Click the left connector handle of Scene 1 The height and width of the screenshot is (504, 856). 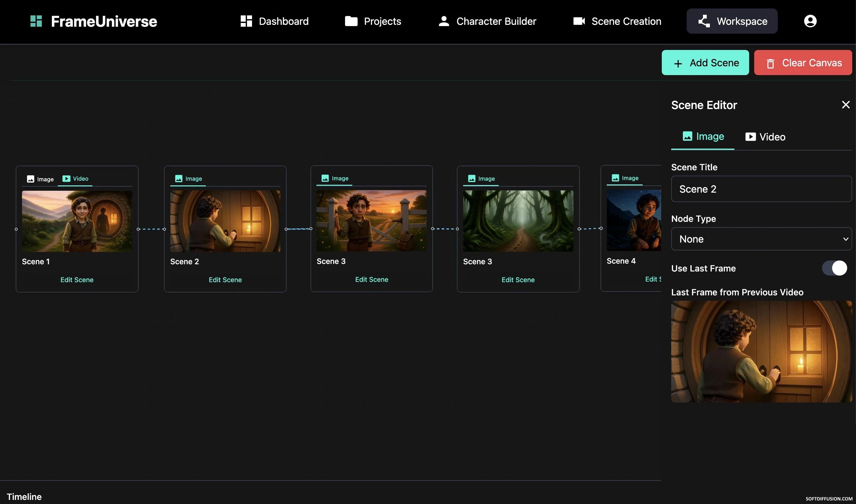(16, 229)
